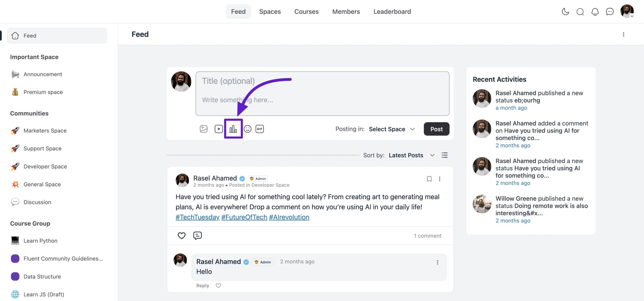The height and width of the screenshot is (301, 644).
Task: Bookmark Rasel Ahamed's post
Action: [429, 179]
